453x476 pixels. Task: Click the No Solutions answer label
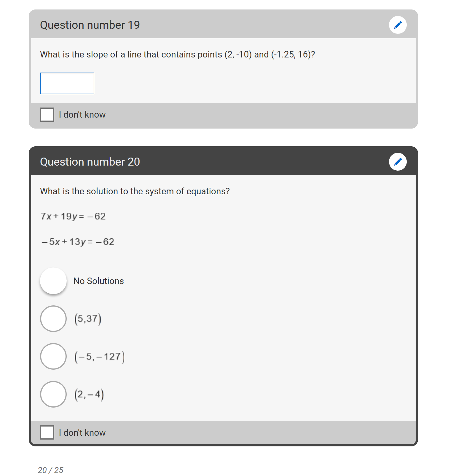pyautogui.click(x=99, y=281)
